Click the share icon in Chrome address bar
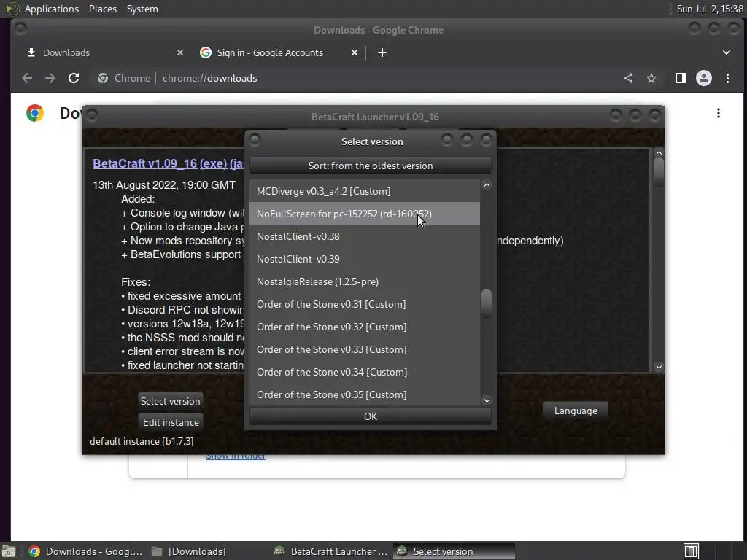Image resolution: width=747 pixels, height=560 pixels. coord(628,78)
